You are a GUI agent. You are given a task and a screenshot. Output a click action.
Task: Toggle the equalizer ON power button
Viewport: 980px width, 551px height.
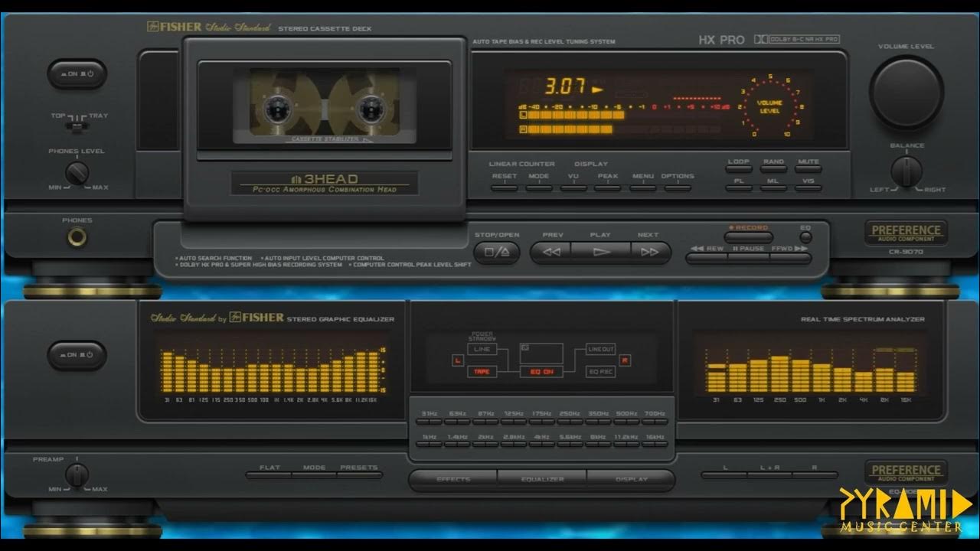tap(77, 355)
